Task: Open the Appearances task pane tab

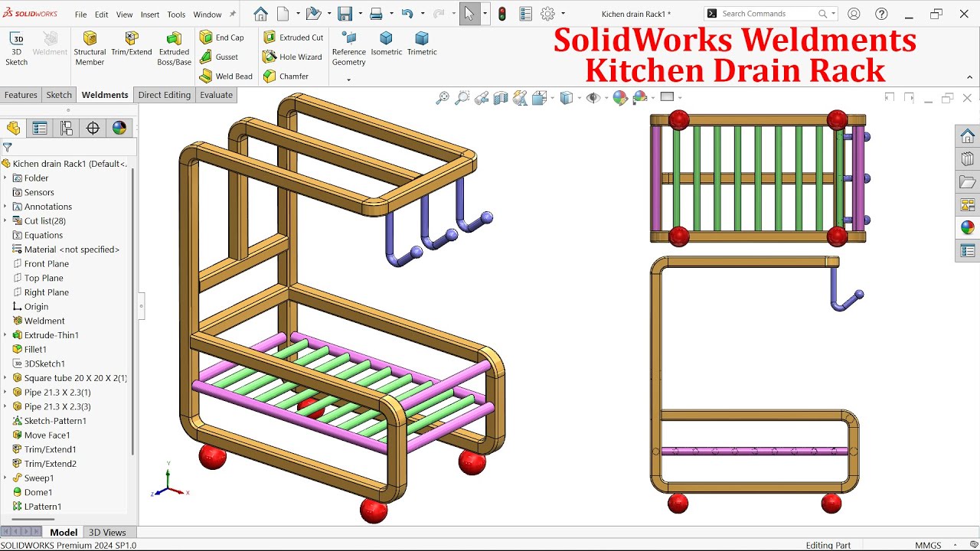Action: coord(968,227)
